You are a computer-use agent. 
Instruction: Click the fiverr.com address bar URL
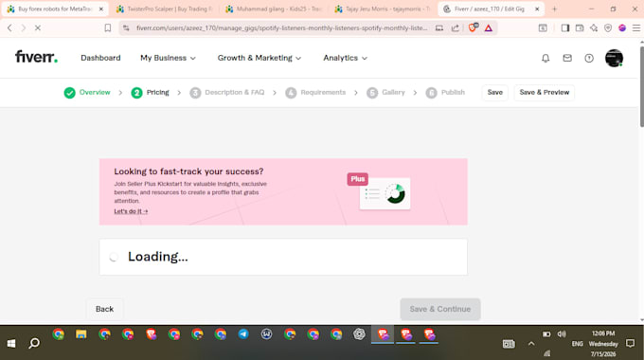coord(281,27)
